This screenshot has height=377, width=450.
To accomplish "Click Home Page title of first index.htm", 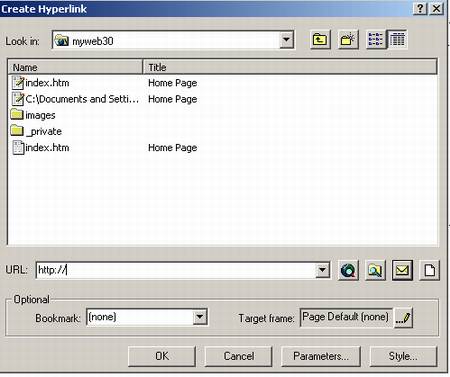I will tap(173, 83).
